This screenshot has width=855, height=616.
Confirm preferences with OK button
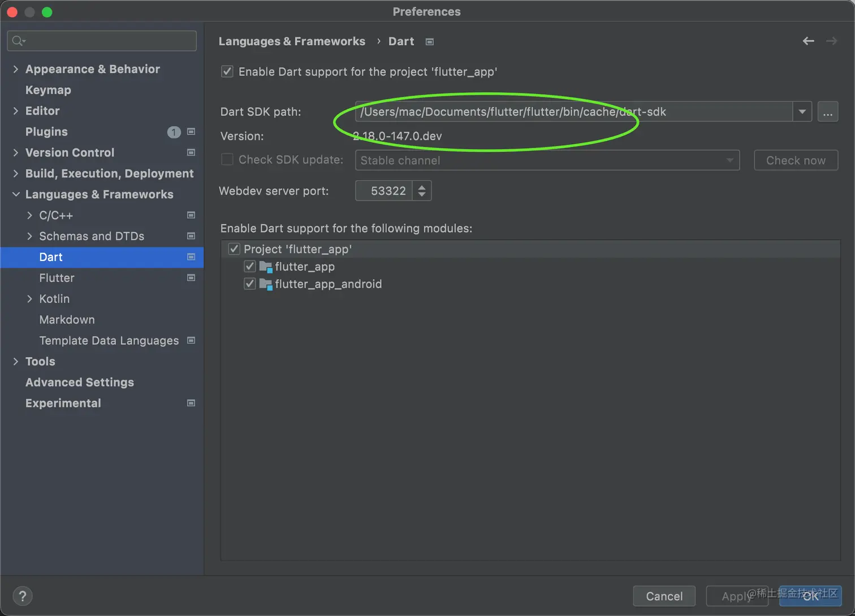810,596
